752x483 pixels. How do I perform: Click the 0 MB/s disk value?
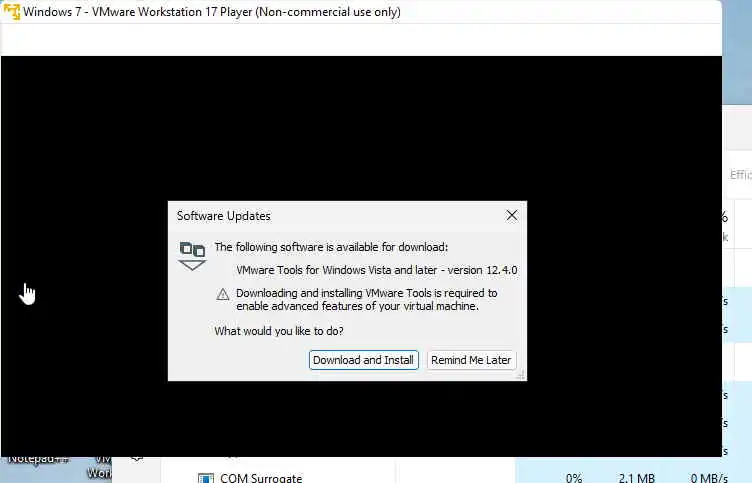pos(709,478)
